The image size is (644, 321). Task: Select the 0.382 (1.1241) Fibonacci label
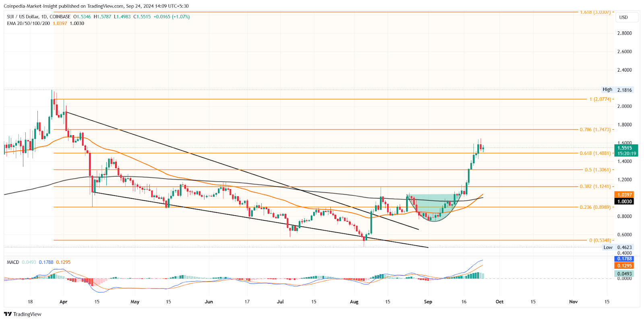pos(595,187)
